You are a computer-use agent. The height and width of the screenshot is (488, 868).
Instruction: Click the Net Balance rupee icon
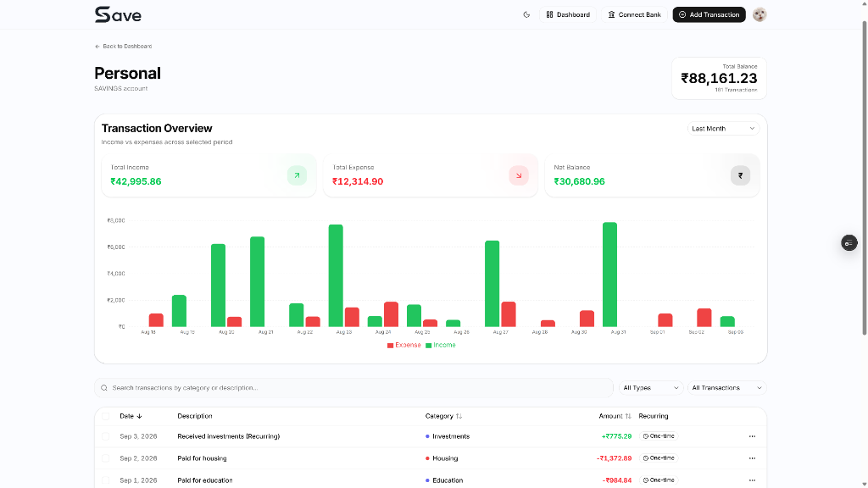click(740, 175)
